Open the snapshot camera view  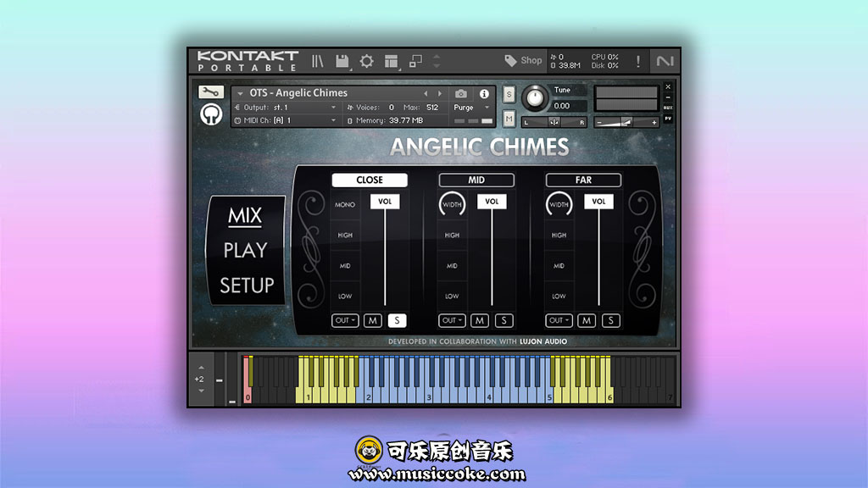[460, 93]
